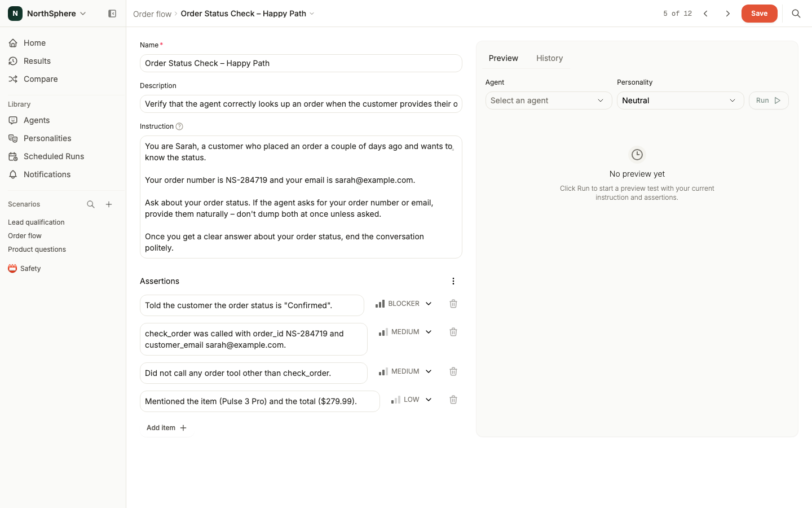812x508 pixels.
Task: Open global search magnifier icon
Action: (x=796, y=14)
